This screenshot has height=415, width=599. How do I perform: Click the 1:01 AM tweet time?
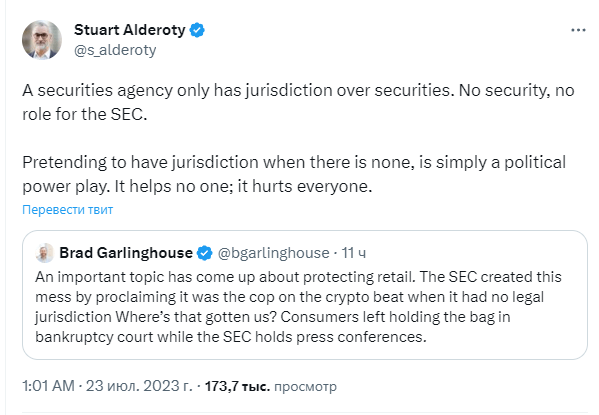[x=48, y=386]
